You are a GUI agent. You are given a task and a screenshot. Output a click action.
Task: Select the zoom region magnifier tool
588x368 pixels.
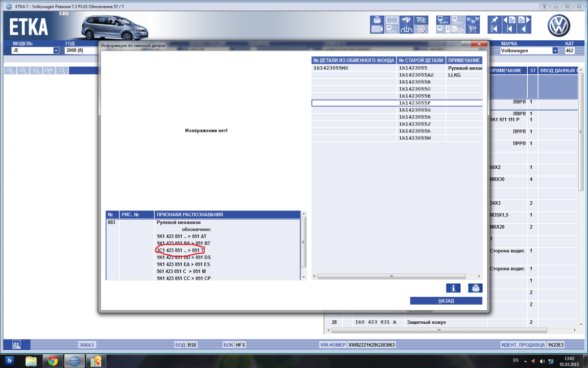pos(36,71)
